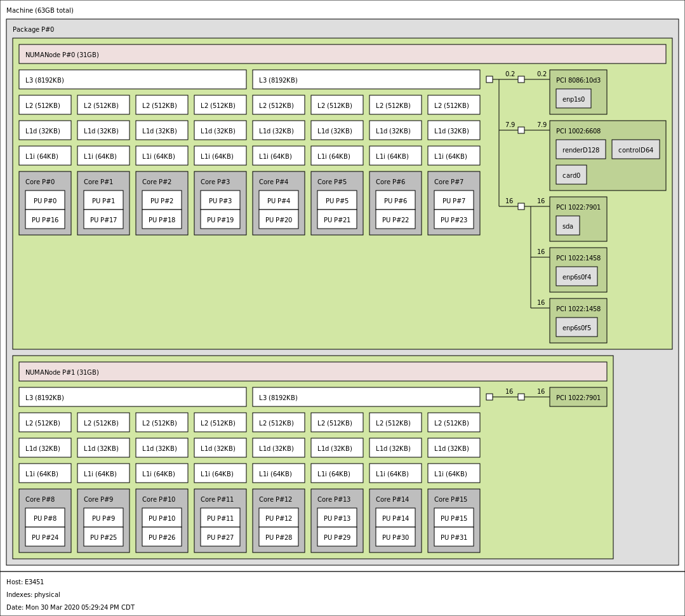Select the NUMANode P#0 (31GB) bar

(x=342, y=55)
